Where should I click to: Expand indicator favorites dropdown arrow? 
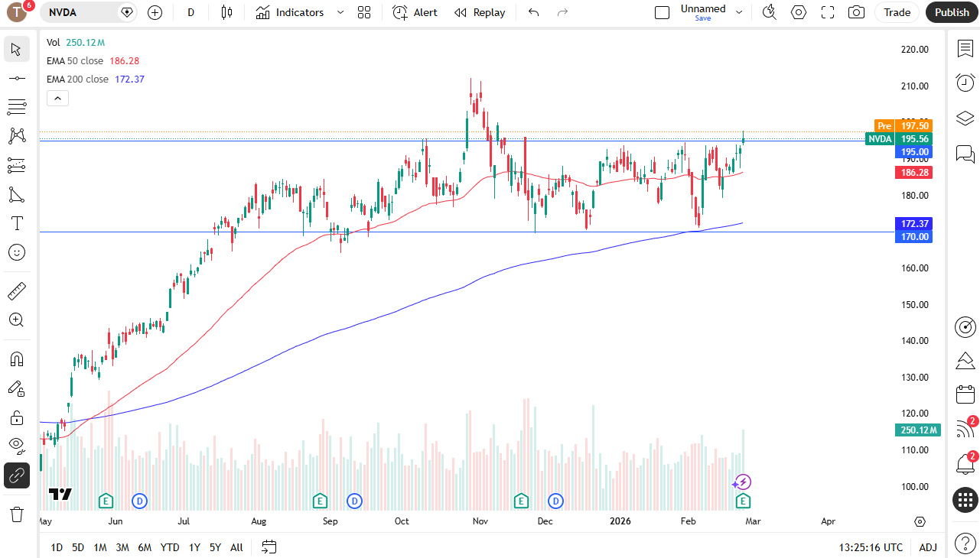tap(340, 12)
